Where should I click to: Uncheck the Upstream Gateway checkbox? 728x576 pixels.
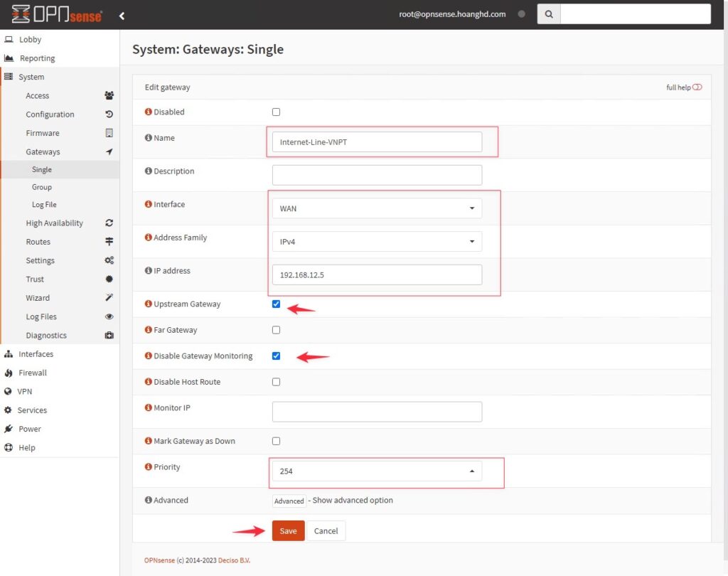point(277,304)
